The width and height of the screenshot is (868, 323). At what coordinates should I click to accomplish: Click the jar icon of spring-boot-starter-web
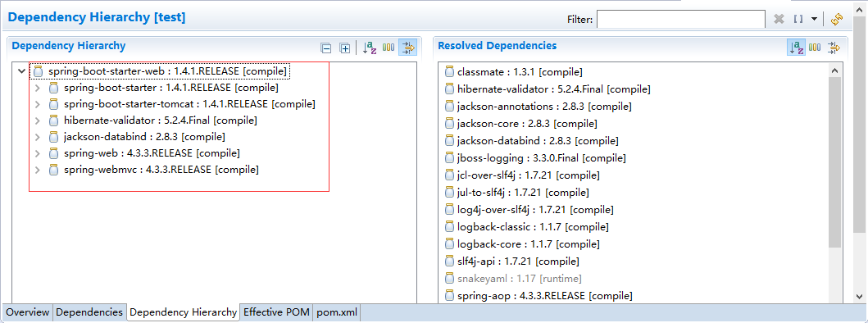point(38,71)
